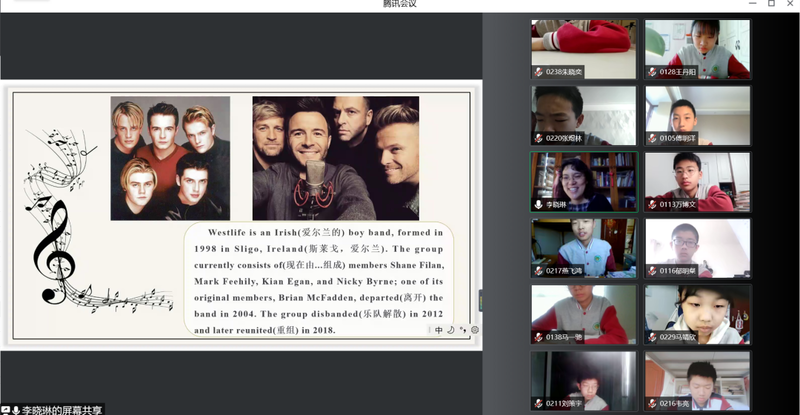Click the 腾讯会议 window title
The image size is (800, 415).
pos(400,4)
